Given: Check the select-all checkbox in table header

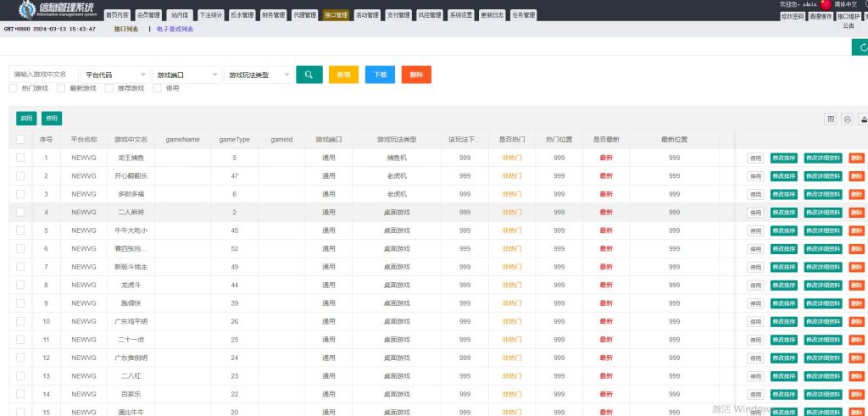Looking at the screenshot, I should [x=20, y=139].
